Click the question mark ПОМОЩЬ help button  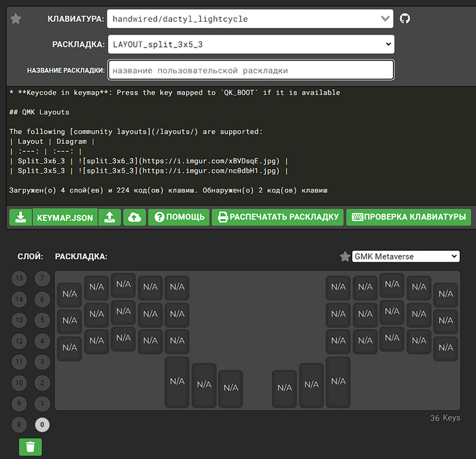pos(180,217)
